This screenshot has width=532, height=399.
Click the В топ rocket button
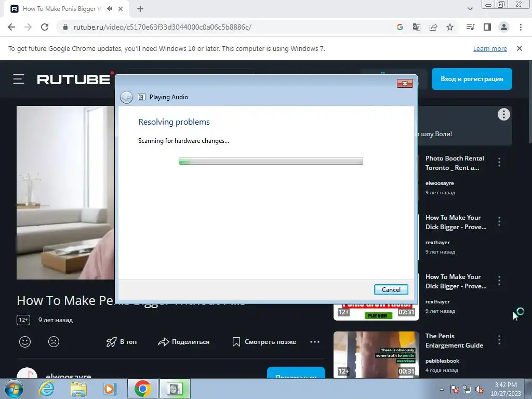122,342
